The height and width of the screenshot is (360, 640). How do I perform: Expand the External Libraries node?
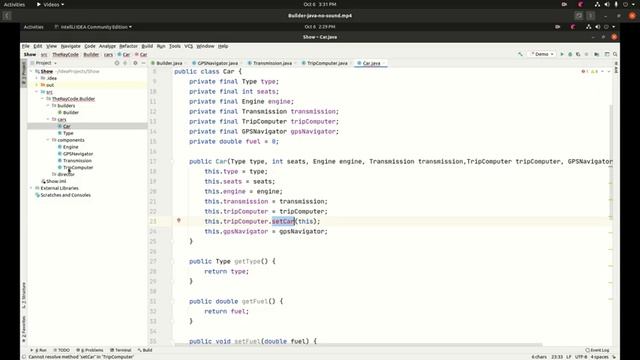pyautogui.click(x=31, y=188)
